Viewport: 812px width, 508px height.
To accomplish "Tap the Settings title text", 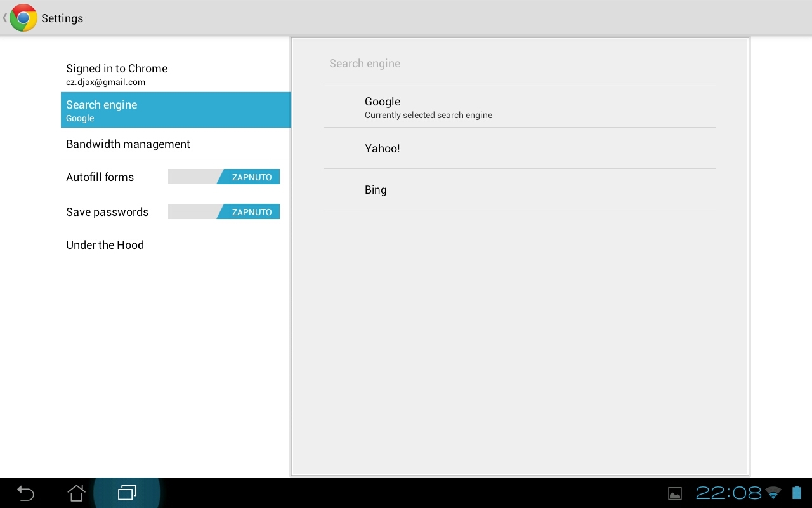I will pos(62,18).
